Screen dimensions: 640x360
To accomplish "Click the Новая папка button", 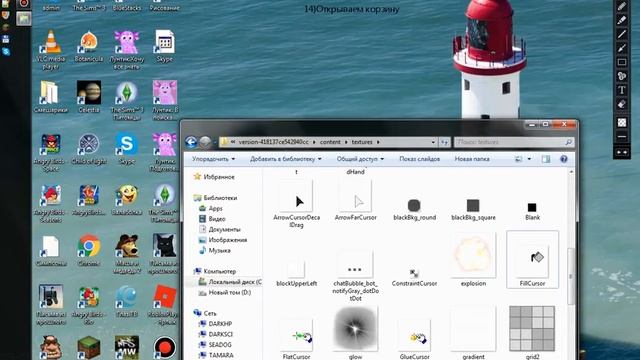I will pos(472,159).
